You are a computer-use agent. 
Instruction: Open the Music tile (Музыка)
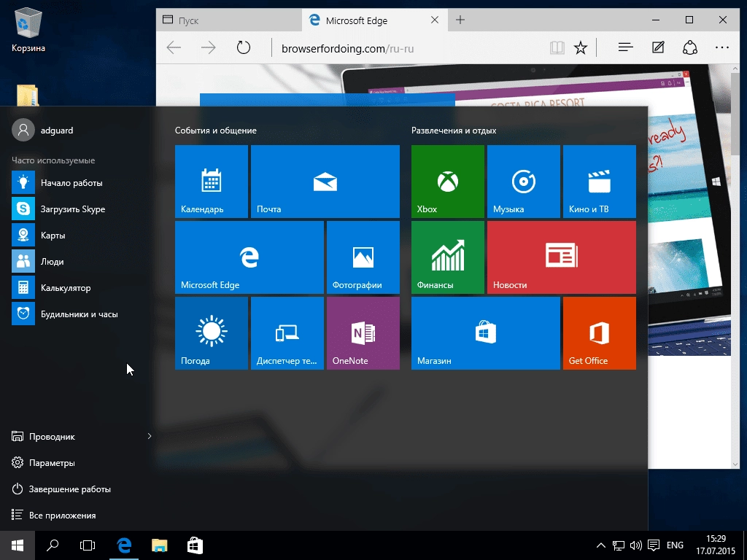pos(524,182)
